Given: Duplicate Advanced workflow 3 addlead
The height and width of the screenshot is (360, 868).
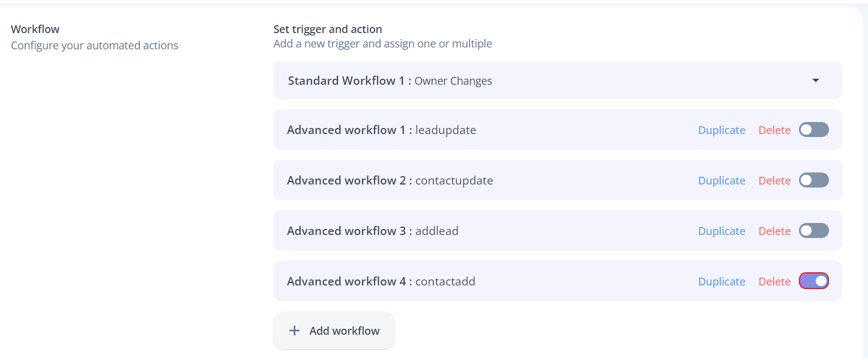Looking at the screenshot, I should click(722, 231).
